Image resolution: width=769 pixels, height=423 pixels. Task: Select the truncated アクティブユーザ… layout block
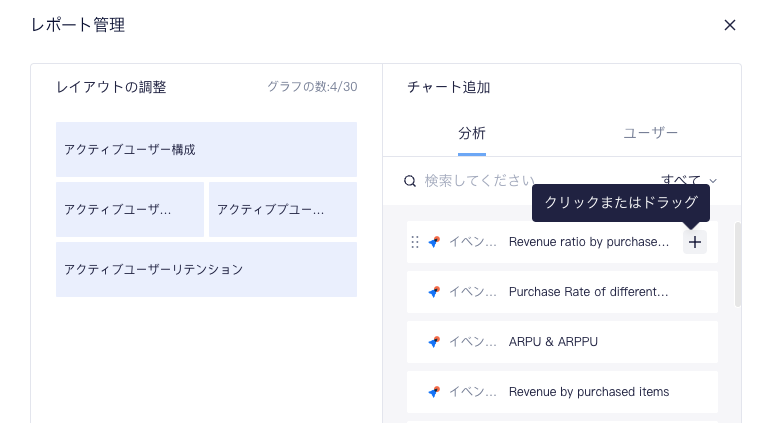[x=130, y=209]
